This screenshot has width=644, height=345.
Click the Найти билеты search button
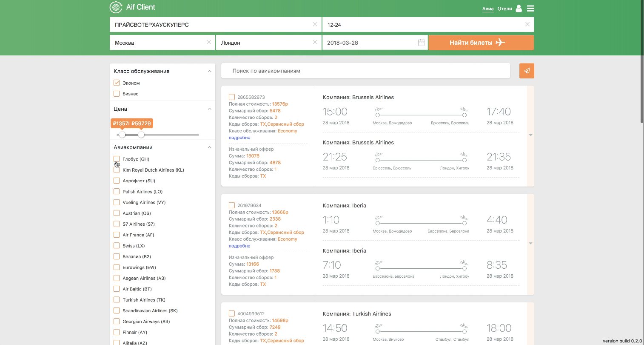pyautogui.click(x=481, y=43)
